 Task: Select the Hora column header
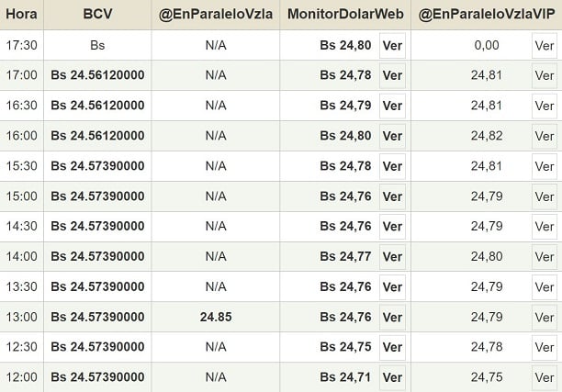click(x=21, y=15)
